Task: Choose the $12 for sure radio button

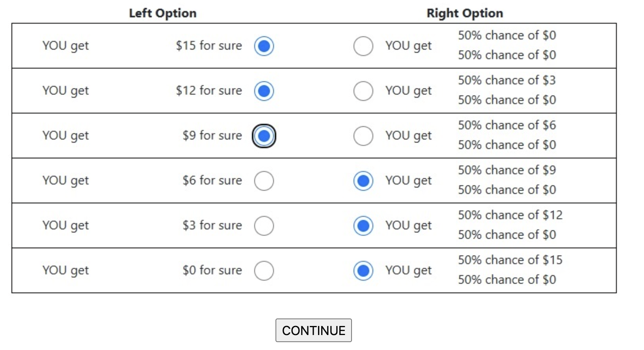Action: [264, 91]
